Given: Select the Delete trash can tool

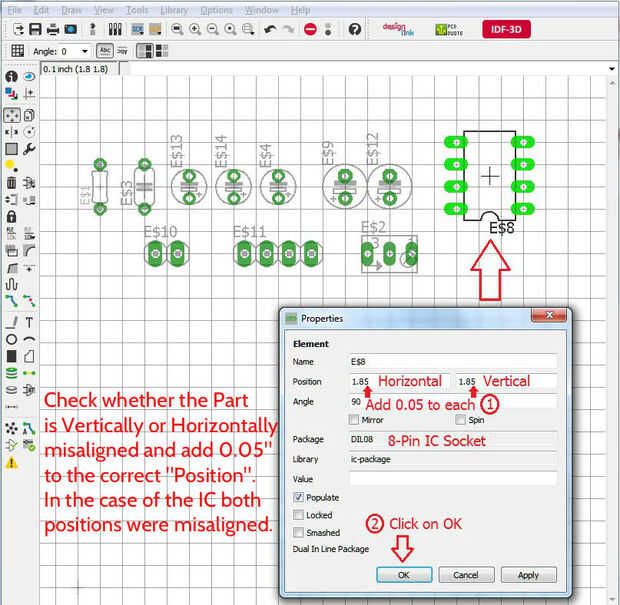Looking at the screenshot, I should [11, 183].
